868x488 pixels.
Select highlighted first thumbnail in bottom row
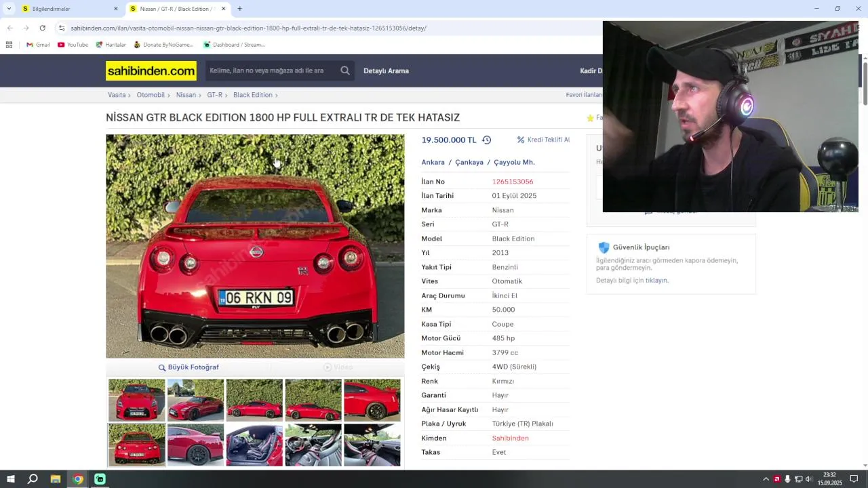[x=137, y=445]
